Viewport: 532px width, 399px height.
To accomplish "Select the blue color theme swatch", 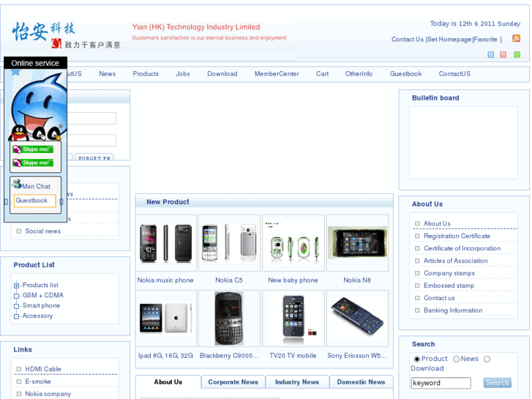I will 490,55.
